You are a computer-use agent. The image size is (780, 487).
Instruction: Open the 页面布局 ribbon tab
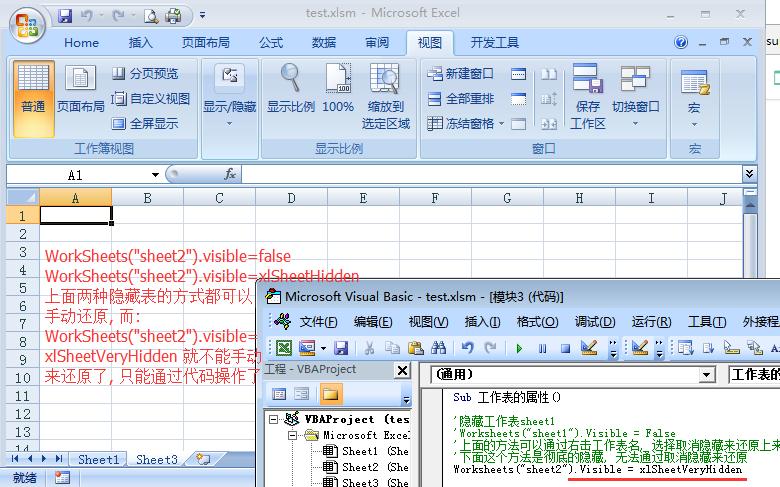point(206,43)
